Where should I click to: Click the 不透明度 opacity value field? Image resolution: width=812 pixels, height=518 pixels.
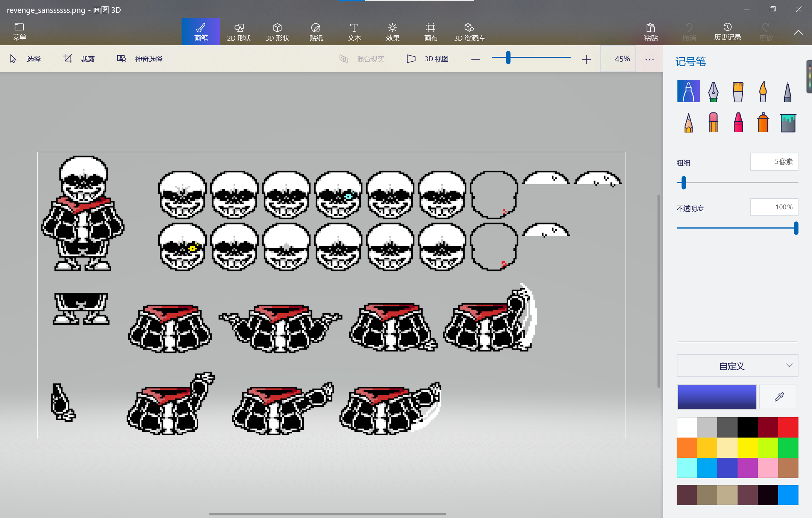pos(774,207)
